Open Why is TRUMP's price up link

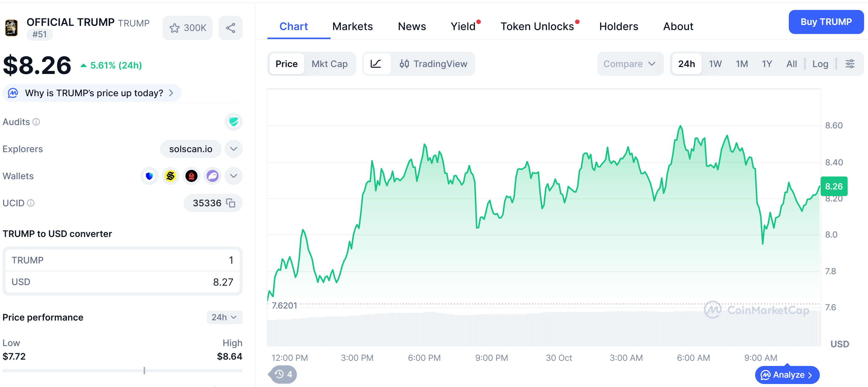94,93
